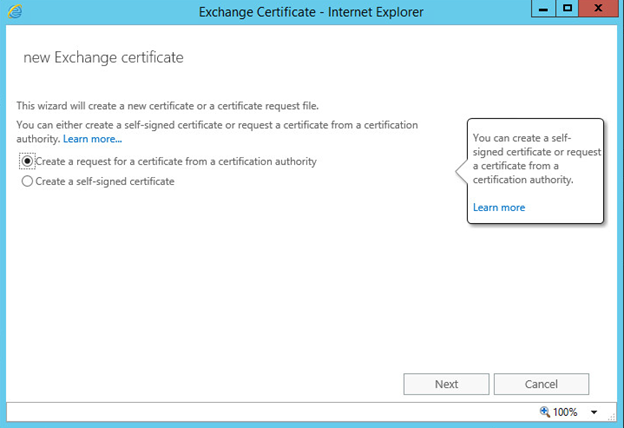Maximize the Exchange Certificate window

tap(567, 8)
